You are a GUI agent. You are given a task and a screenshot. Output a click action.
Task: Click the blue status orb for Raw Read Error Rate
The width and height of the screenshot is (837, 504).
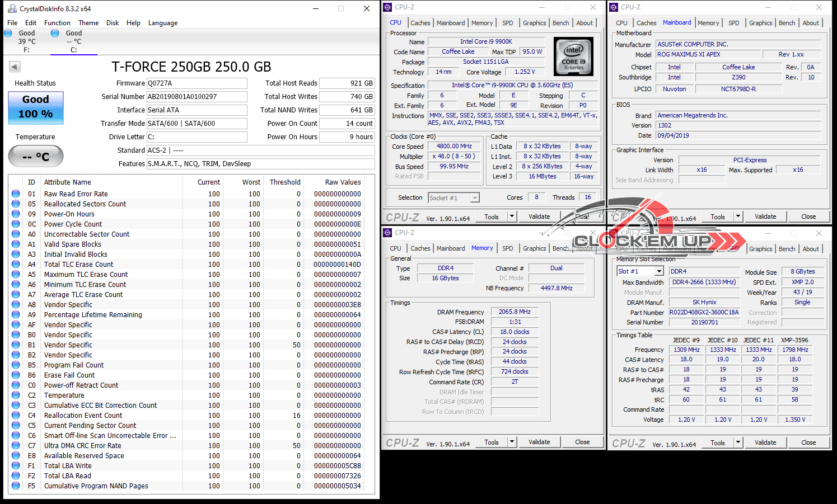pos(16,194)
